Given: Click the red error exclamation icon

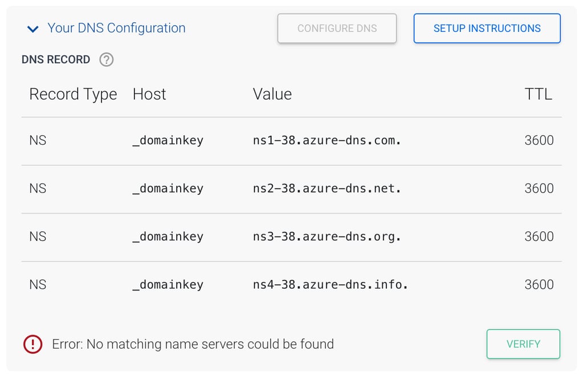Looking at the screenshot, I should pos(32,344).
